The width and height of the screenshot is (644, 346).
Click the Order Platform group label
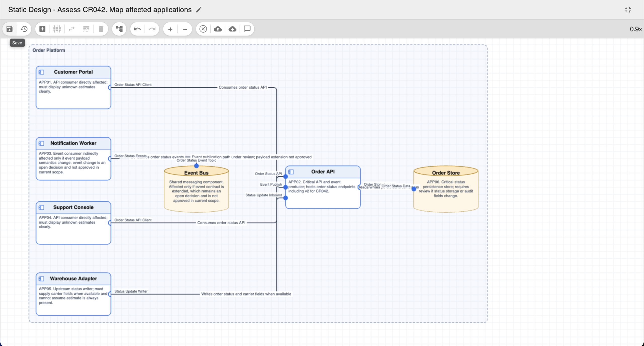pos(49,50)
